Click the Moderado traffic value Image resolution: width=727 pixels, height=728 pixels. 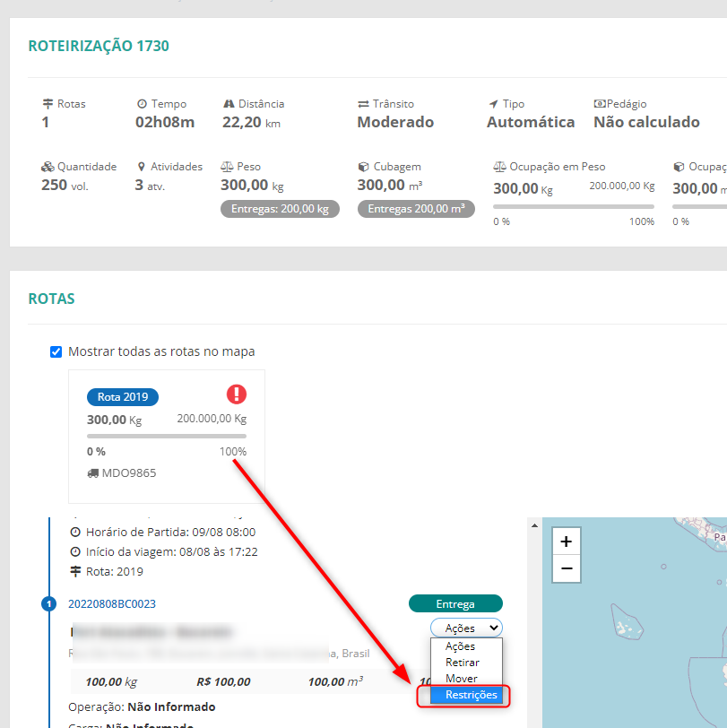[x=395, y=122]
